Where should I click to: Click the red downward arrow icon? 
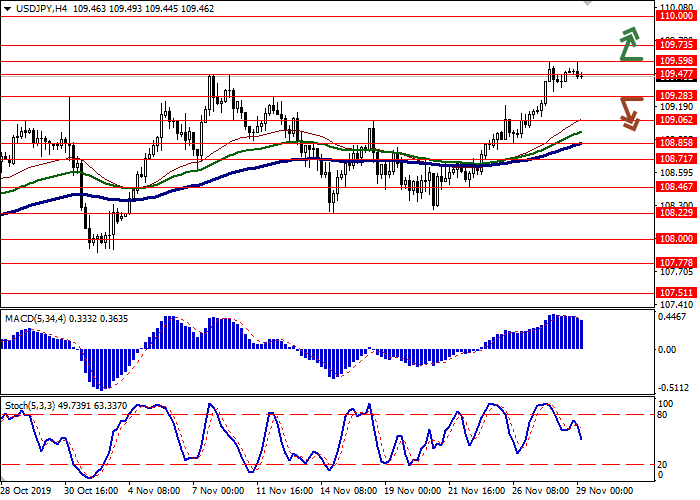(x=629, y=112)
